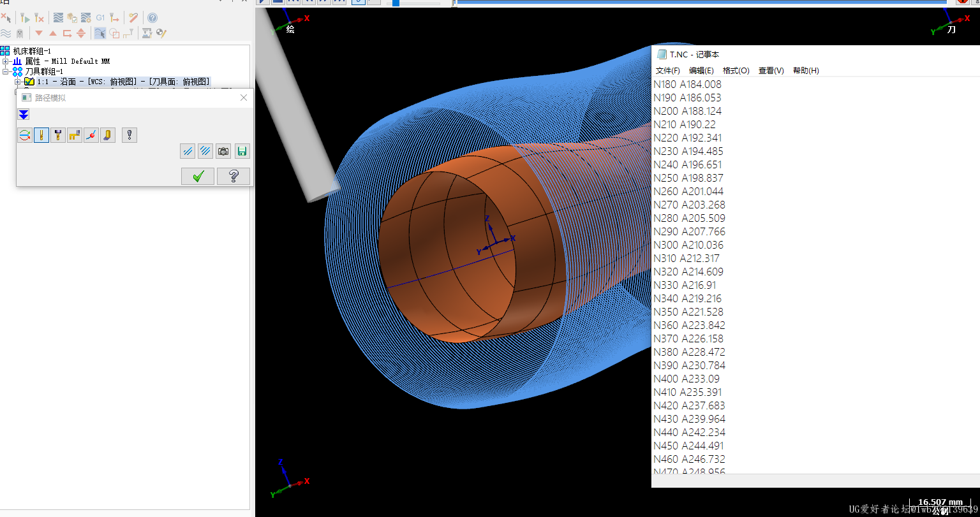Open 查看(V) menu in Notepad
Viewport: 980px width, 517px height.
point(771,71)
